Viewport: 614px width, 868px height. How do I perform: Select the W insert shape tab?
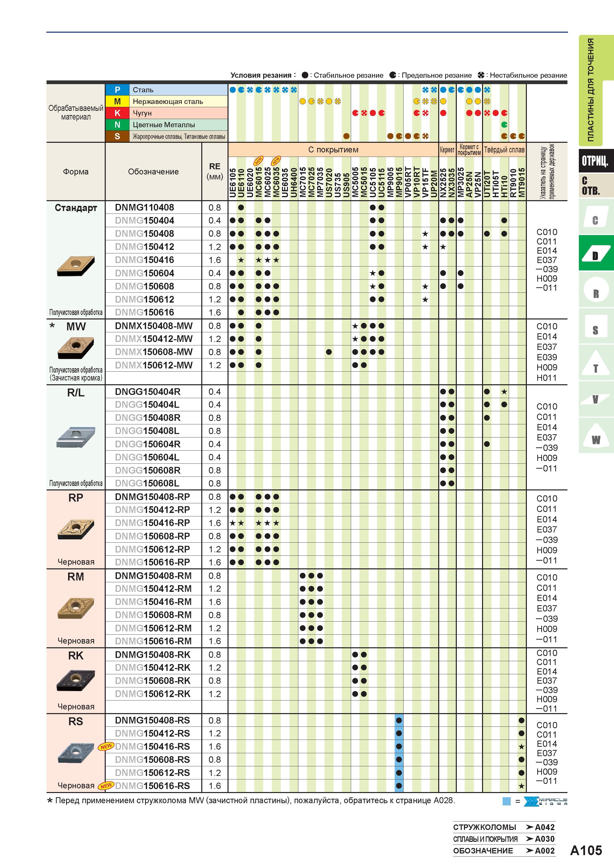coord(596,435)
